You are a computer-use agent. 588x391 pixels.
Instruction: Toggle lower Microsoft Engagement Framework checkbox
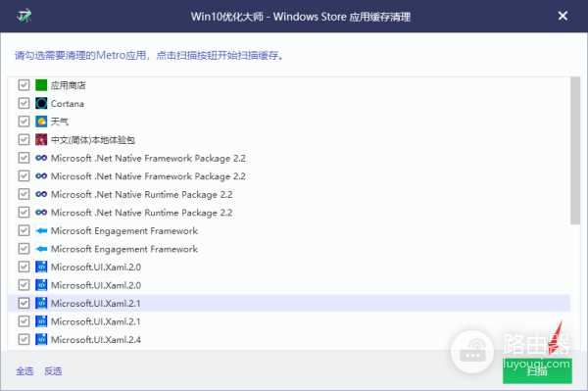tap(24, 249)
